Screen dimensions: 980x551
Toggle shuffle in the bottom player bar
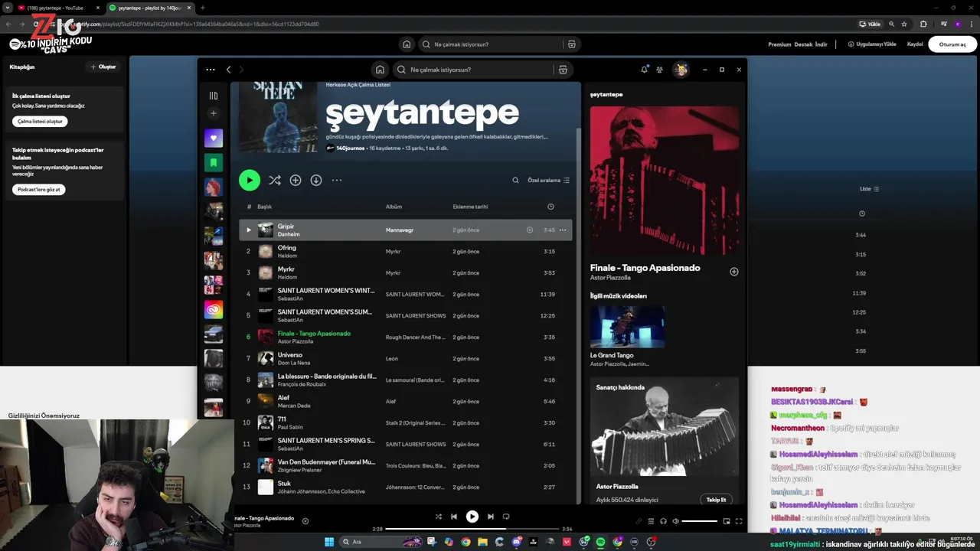(438, 517)
